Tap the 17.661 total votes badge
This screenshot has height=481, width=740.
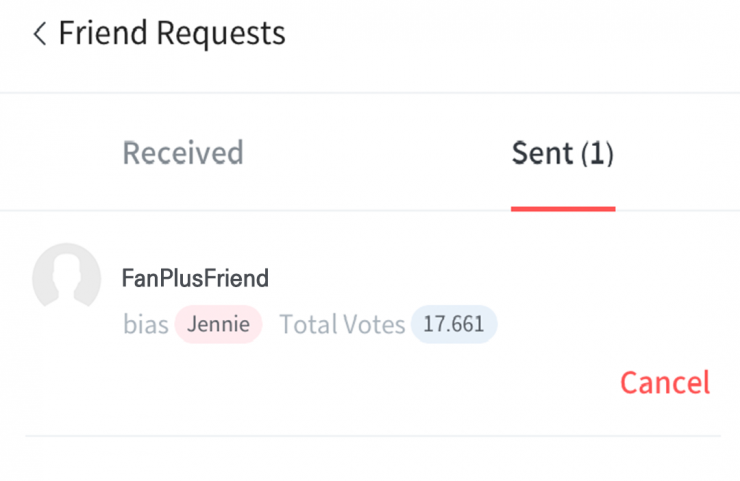pyautogui.click(x=453, y=324)
